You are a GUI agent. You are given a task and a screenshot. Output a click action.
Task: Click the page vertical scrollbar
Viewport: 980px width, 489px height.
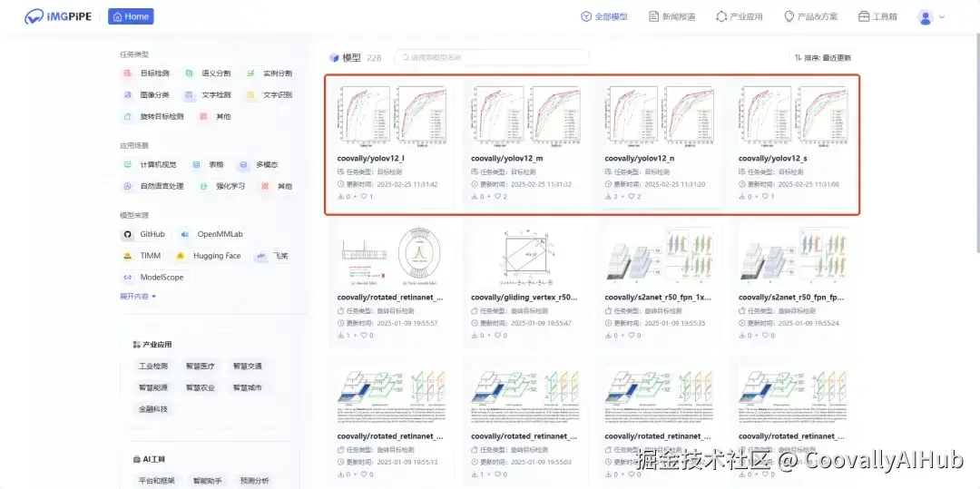pos(976,143)
